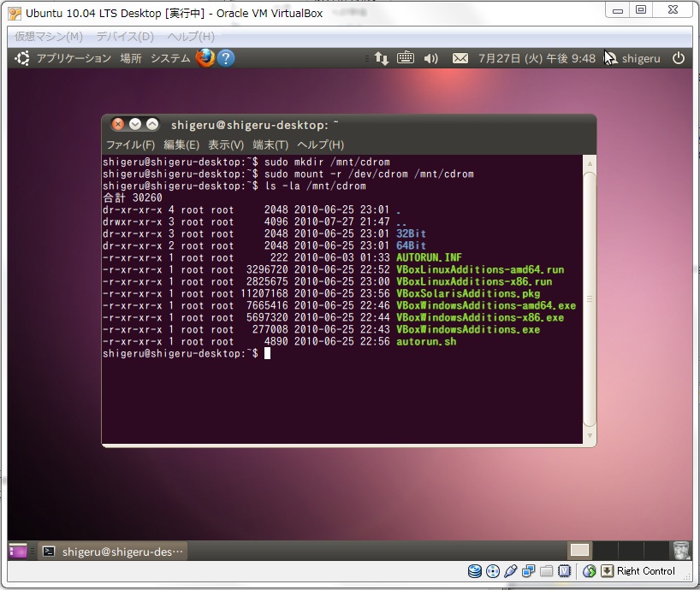Click the sudo mkdir /mnt/cdrom command line
700x590 pixels.
[x=327, y=162]
